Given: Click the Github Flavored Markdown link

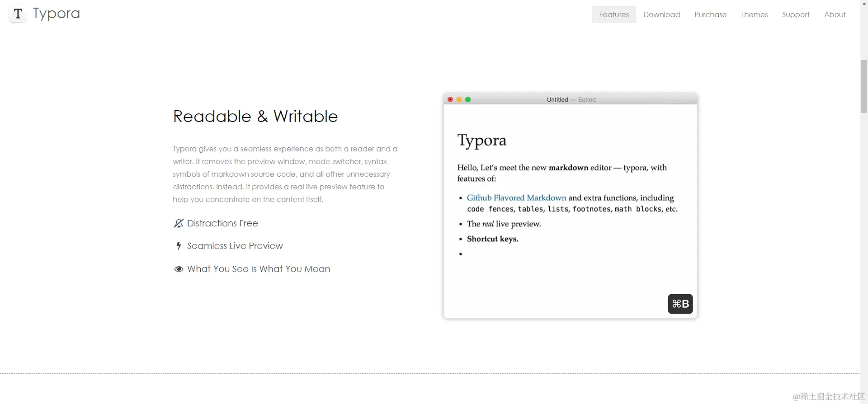Looking at the screenshot, I should point(516,197).
